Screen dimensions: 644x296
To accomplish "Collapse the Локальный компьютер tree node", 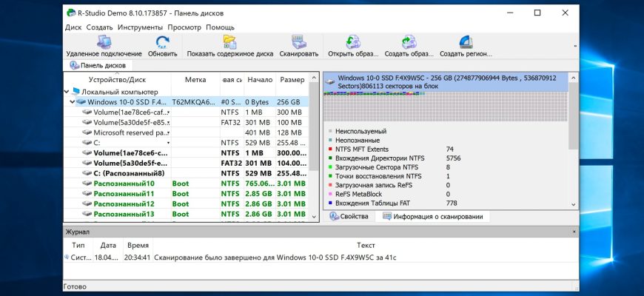I will coord(67,92).
